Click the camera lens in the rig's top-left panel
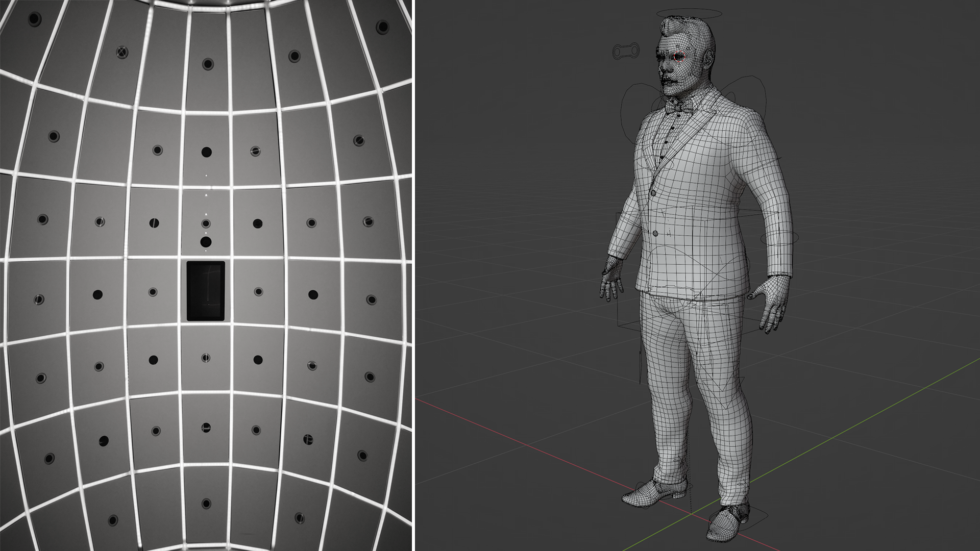This screenshot has width=980, height=551. coord(34,19)
